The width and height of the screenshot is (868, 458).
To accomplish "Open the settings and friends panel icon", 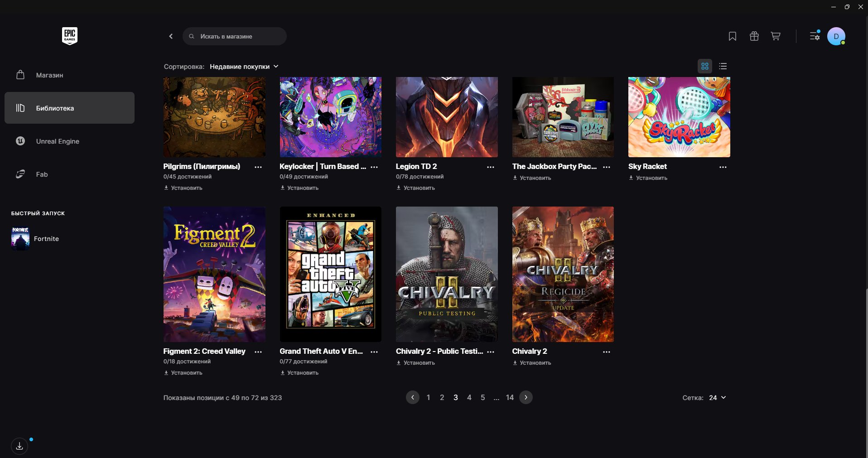I will [x=815, y=36].
